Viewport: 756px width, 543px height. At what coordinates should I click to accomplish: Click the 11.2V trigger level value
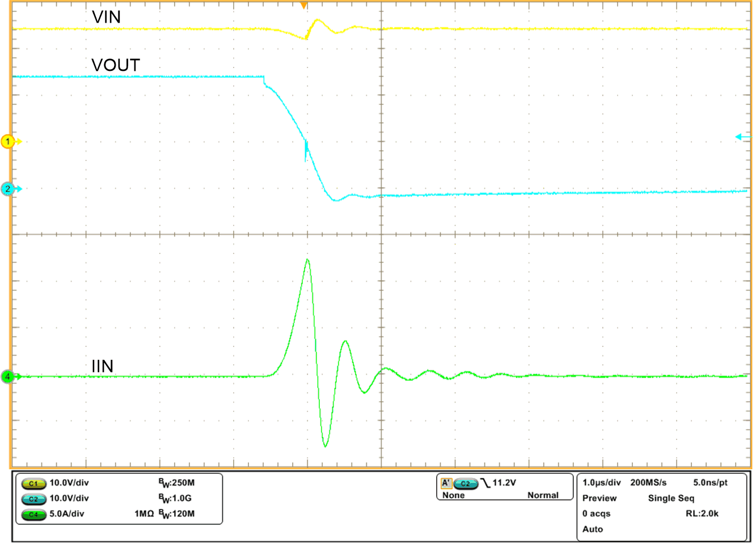point(504,483)
